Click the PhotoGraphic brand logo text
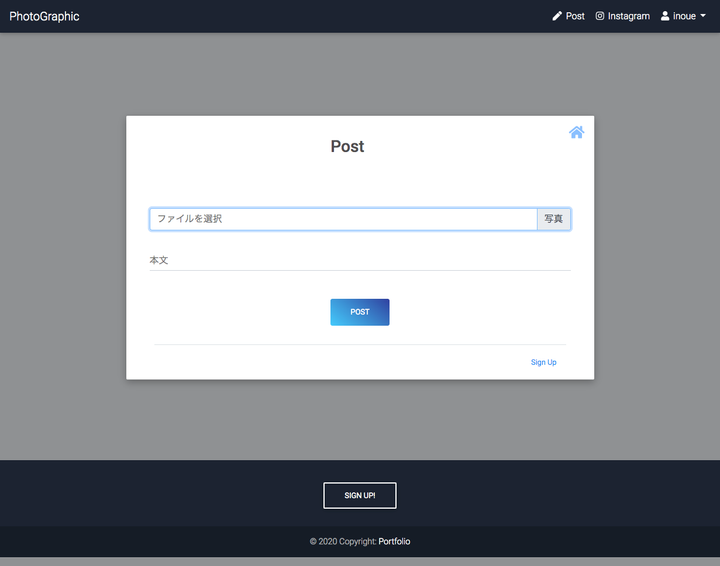Image resolution: width=720 pixels, height=566 pixels. pyautogui.click(x=44, y=16)
